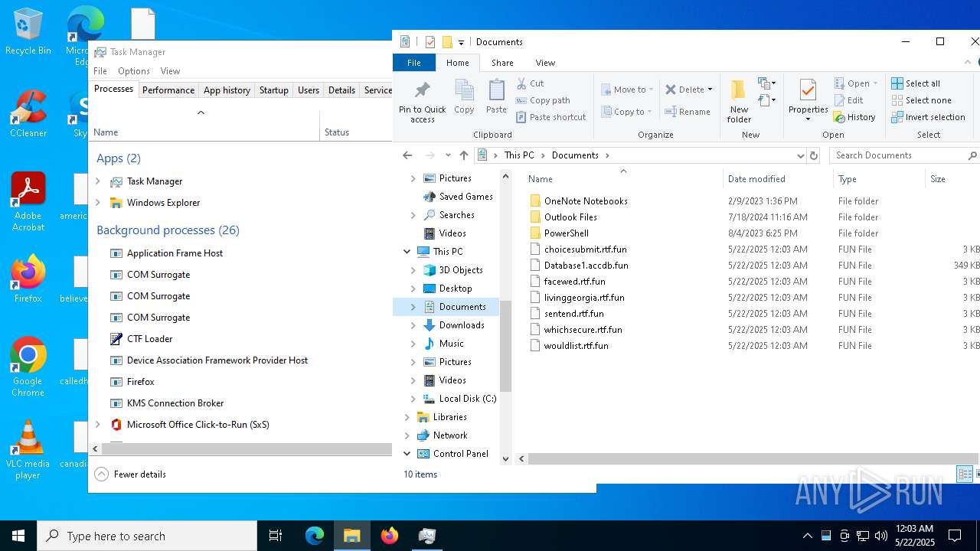Open the File tab in Explorer

coord(414,63)
